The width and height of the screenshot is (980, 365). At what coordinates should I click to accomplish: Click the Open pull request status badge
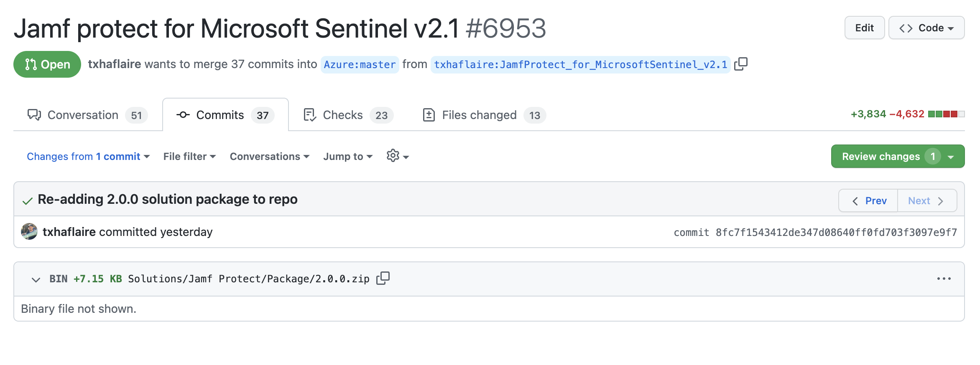point(47,64)
